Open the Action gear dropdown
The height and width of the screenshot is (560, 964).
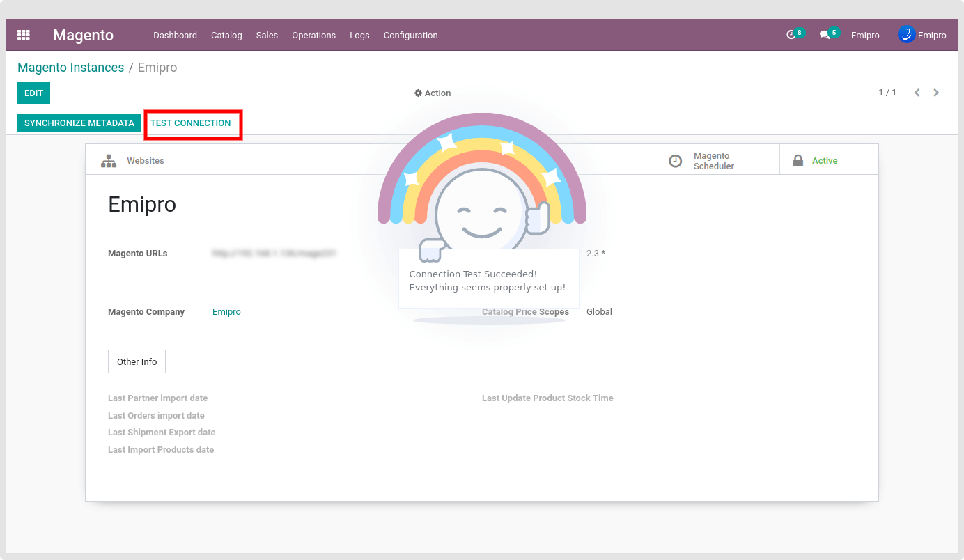click(433, 93)
